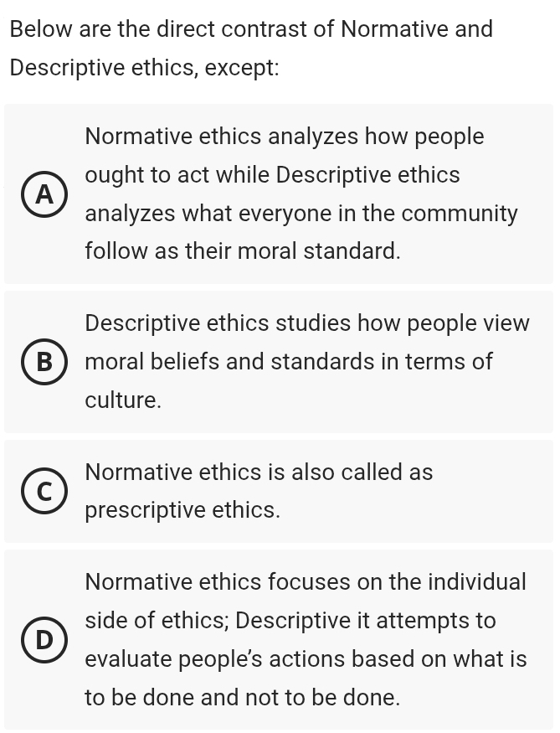This screenshot has height=733, width=560.
Task: Click 'evaluate people's actions based on what is'
Action: pyautogui.click(x=306, y=659)
